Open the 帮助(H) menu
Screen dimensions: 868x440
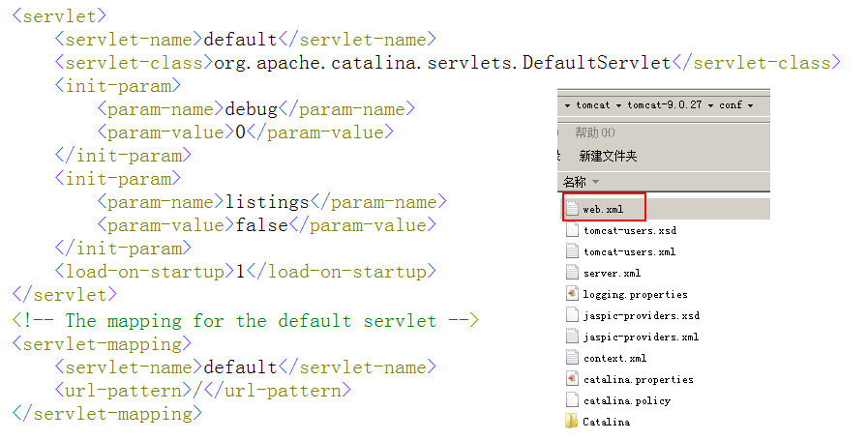click(x=595, y=132)
